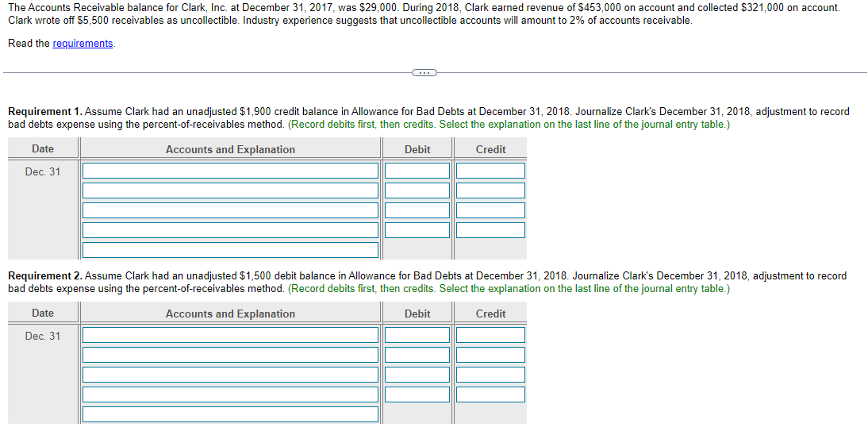This screenshot has width=868, height=431.
Task: Open explanation field in Requirement 1 table
Action: [x=231, y=250]
